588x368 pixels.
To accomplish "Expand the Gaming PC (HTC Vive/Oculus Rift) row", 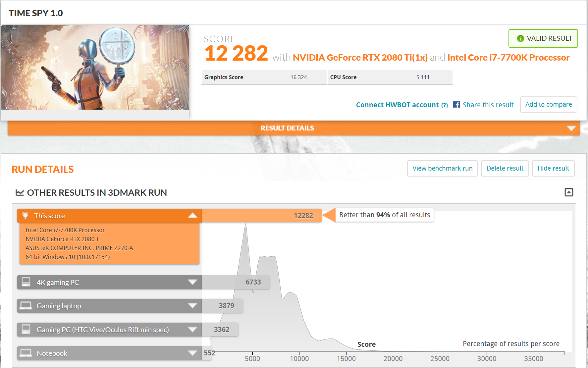I will coord(192,330).
